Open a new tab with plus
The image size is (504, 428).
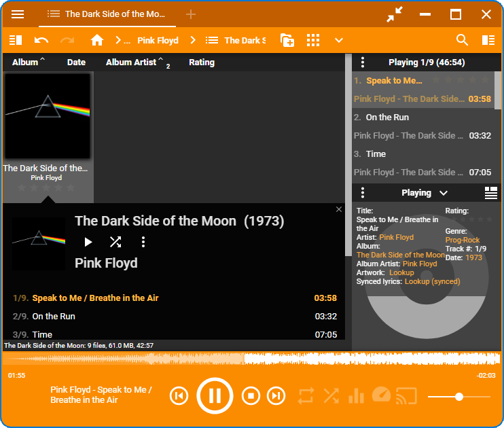click(191, 14)
